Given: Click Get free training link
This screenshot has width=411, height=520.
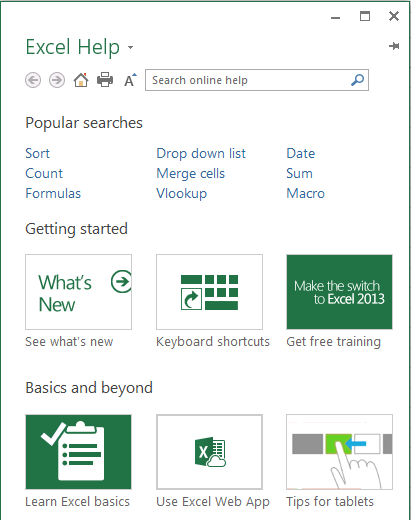Looking at the screenshot, I should click(333, 342).
